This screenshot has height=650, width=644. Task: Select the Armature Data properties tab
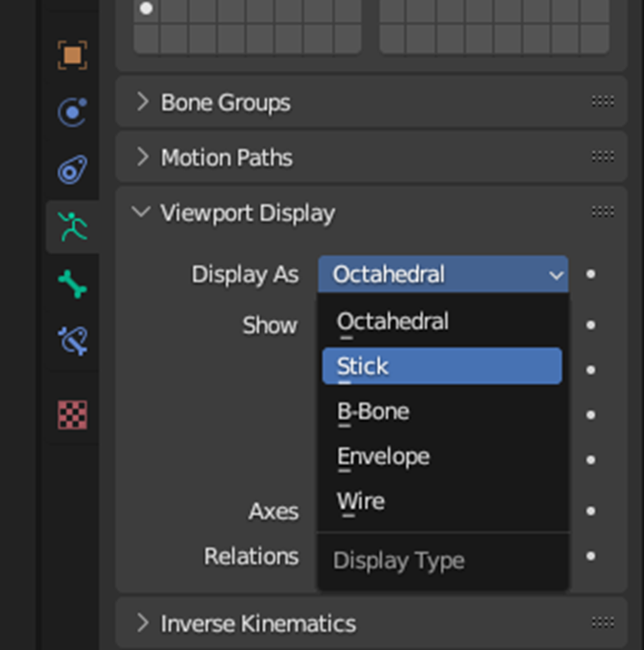[72, 227]
